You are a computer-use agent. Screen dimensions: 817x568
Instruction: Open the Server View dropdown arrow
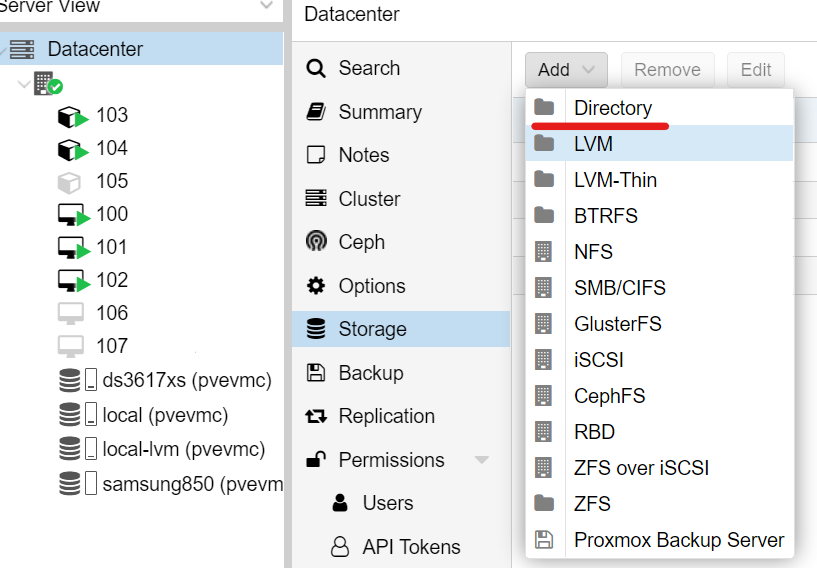pos(266,6)
